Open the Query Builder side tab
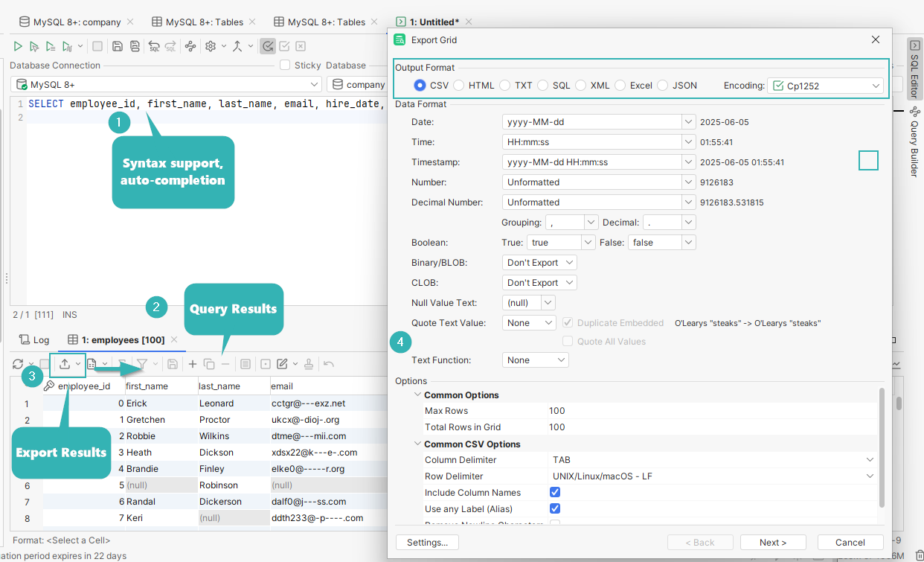The image size is (924, 562). point(915,141)
